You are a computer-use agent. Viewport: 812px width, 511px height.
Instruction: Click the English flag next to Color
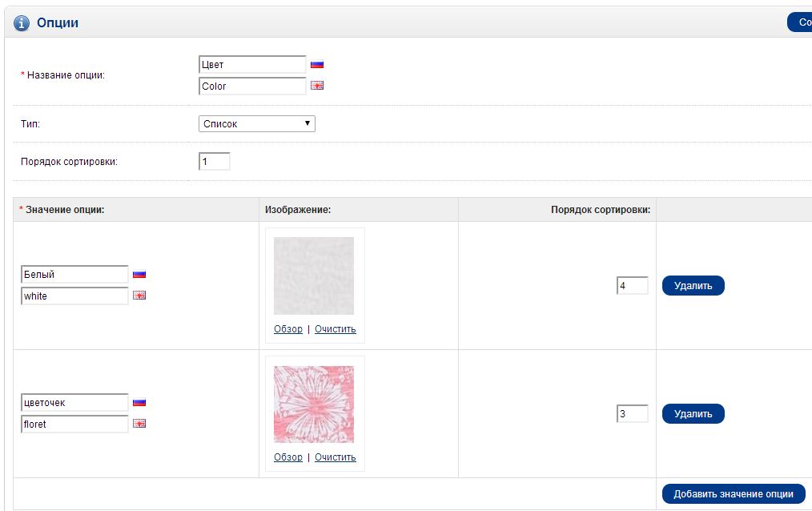(x=317, y=86)
